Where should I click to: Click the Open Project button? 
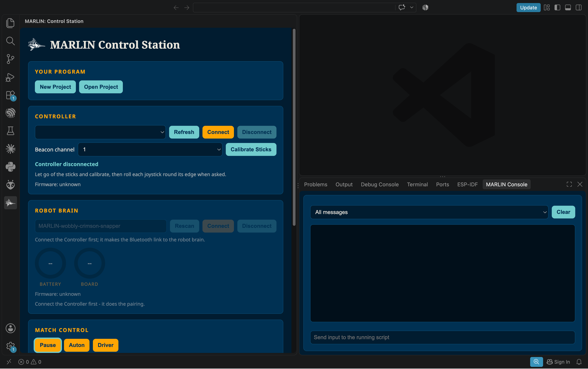(x=101, y=87)
